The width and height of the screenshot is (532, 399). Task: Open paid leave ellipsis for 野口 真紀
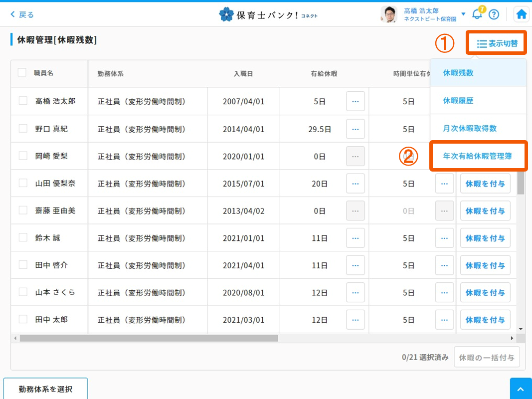[x=355, y=129]
